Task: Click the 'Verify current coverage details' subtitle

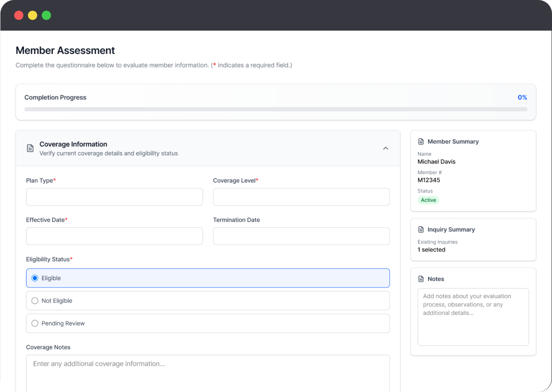Action: pos(109,154)
